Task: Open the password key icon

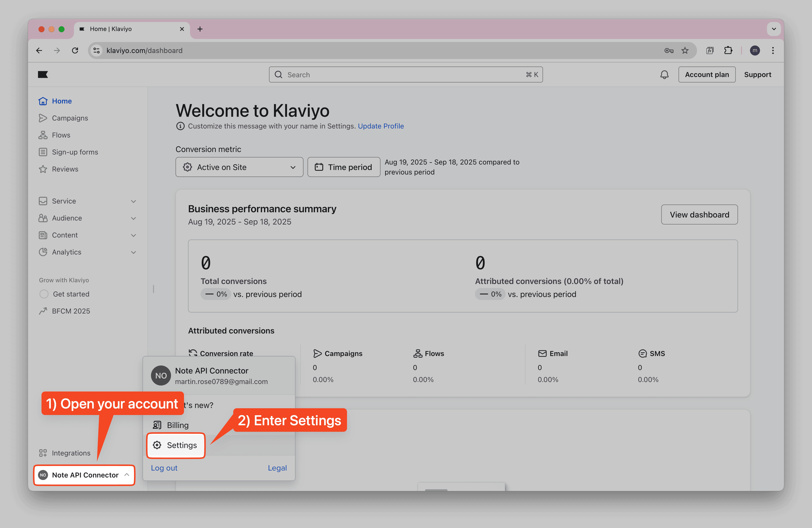Action: (669, 50)
